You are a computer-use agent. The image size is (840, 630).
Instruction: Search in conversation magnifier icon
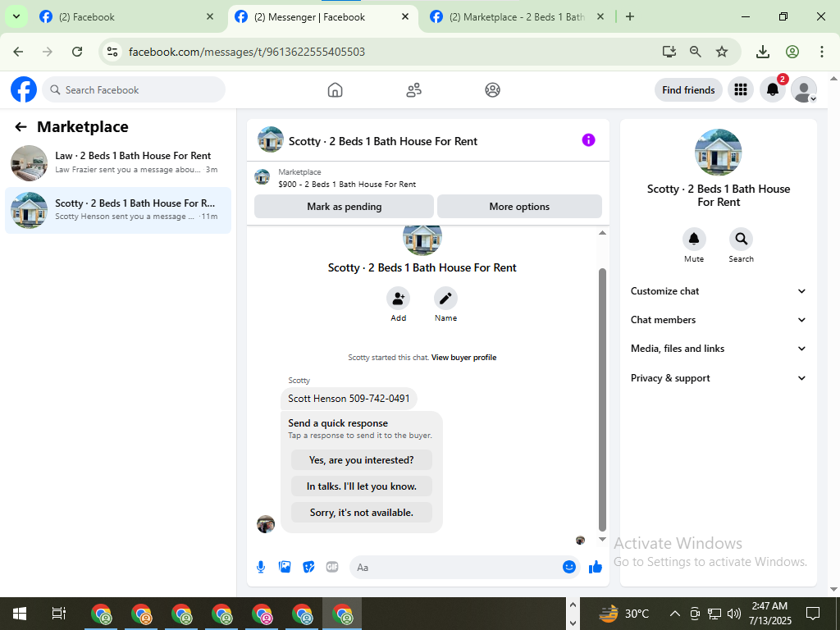[741, 239]
